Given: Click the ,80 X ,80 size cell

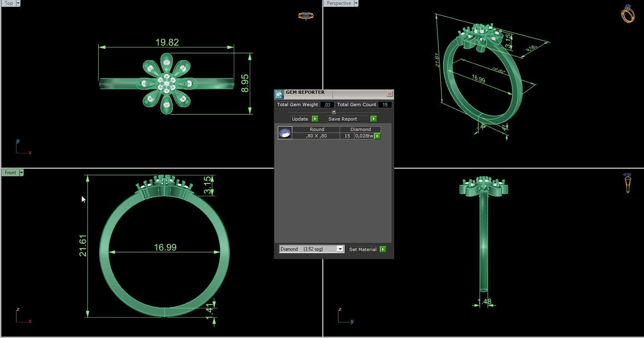Looking at the screenshot, I should point(316,136).
